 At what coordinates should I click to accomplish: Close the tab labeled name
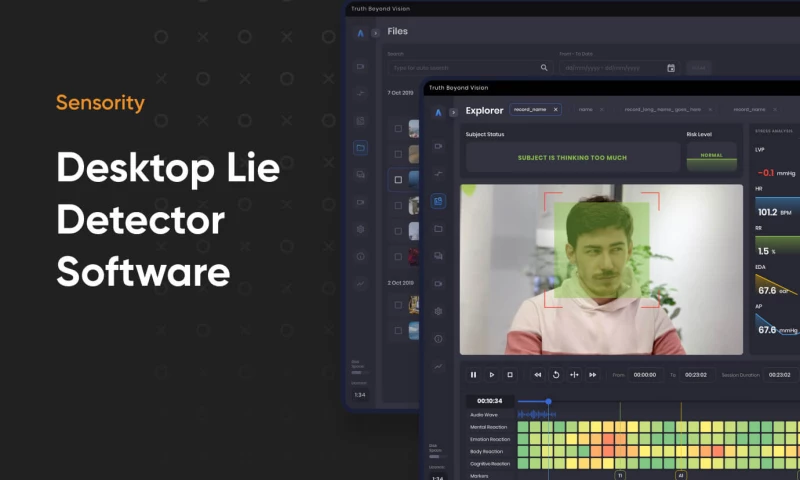(x=602, y=110)
